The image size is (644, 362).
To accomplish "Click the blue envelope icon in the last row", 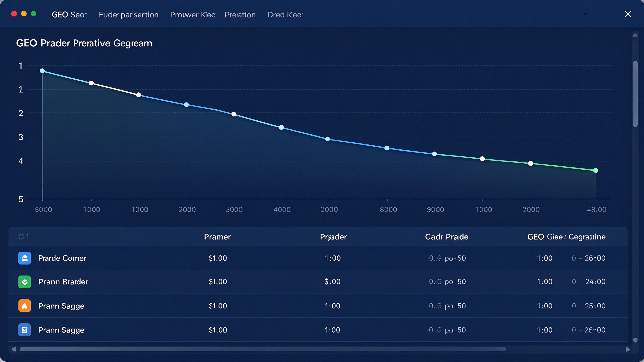I will point(25,330).
